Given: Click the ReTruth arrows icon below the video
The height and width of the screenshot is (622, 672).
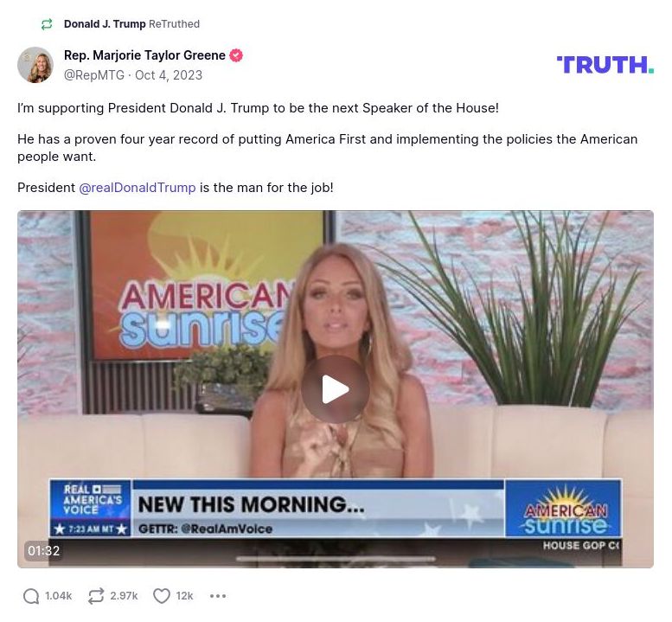Looking at the screenshot, I should coord(96,596).
